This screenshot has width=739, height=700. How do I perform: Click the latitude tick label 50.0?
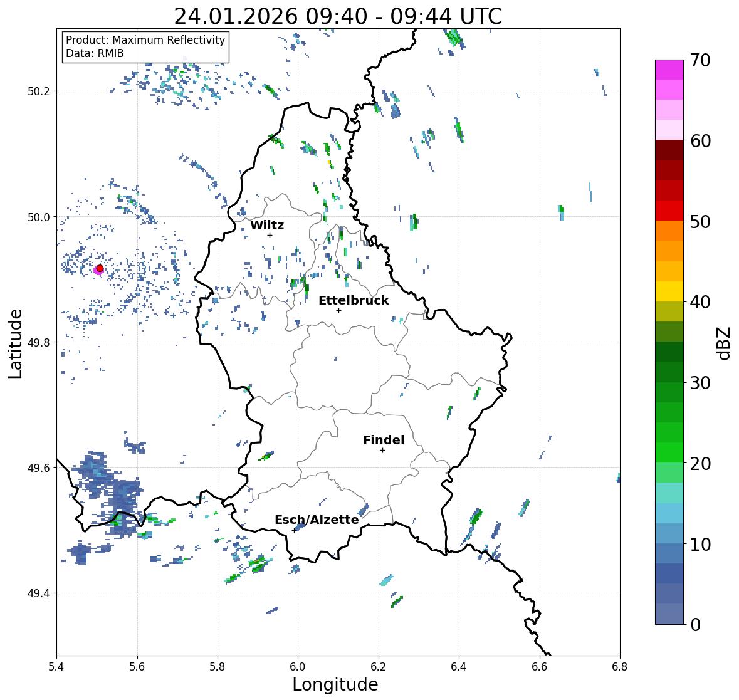click(39, 217)
